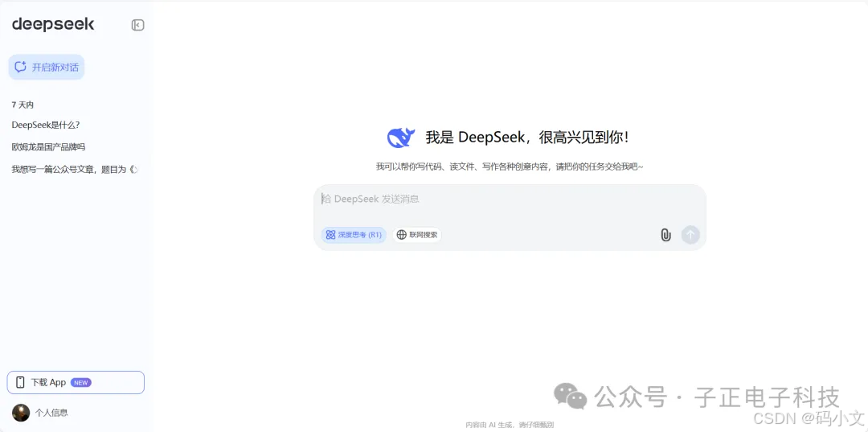The image size is (868, 432).
Task: Click the '内容由 AI 生成' footer notice
Action: pyautogui.click(x=510, y=425)
